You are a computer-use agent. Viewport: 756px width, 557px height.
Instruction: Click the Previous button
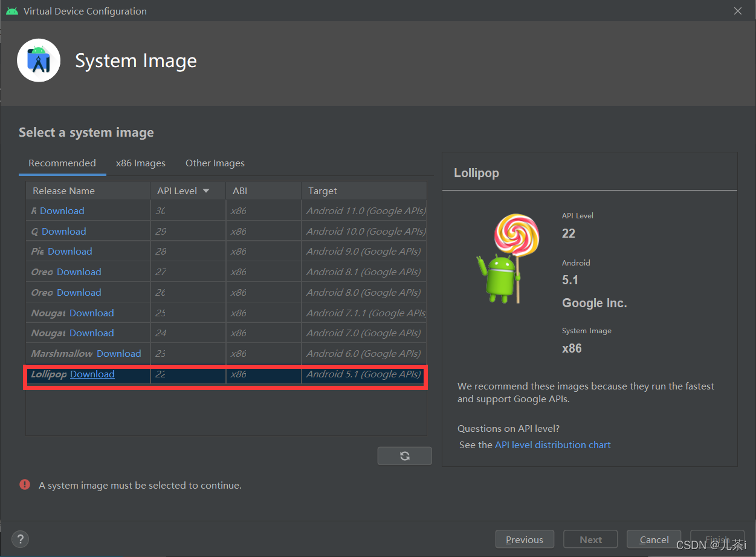point(525,539)
